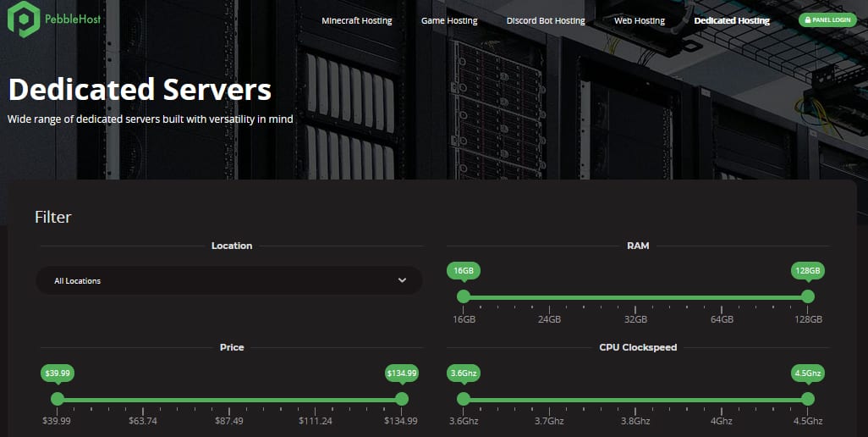Select Dedicated Hosting in navigation

[x=732, y=20]
